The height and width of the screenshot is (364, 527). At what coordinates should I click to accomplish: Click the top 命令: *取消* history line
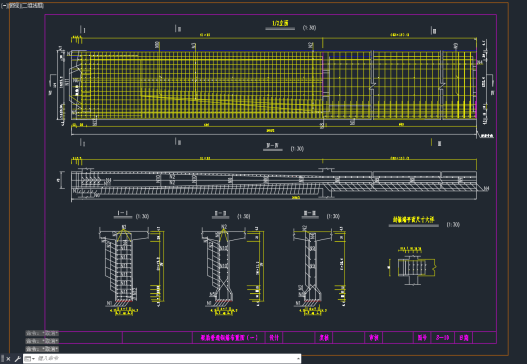point(42,333)
